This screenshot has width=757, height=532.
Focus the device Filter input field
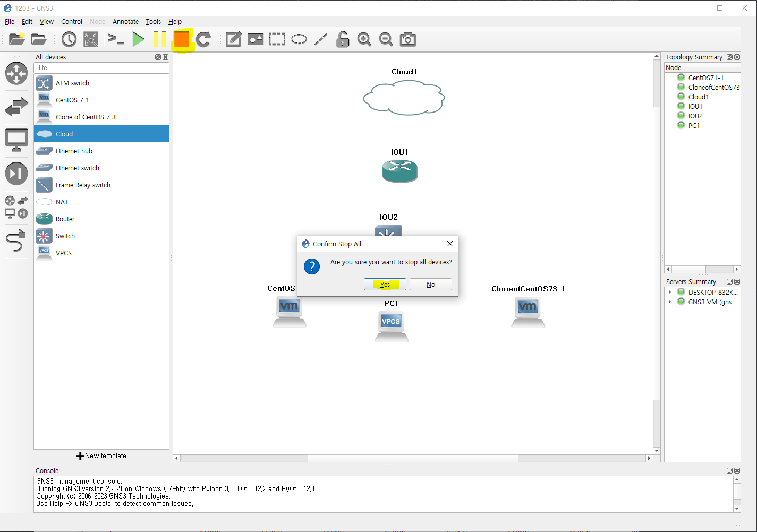click(101, 68)
